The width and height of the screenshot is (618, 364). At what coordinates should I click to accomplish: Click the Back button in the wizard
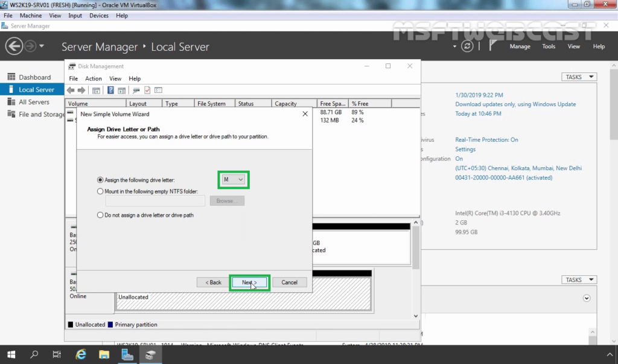pos(213,283)
